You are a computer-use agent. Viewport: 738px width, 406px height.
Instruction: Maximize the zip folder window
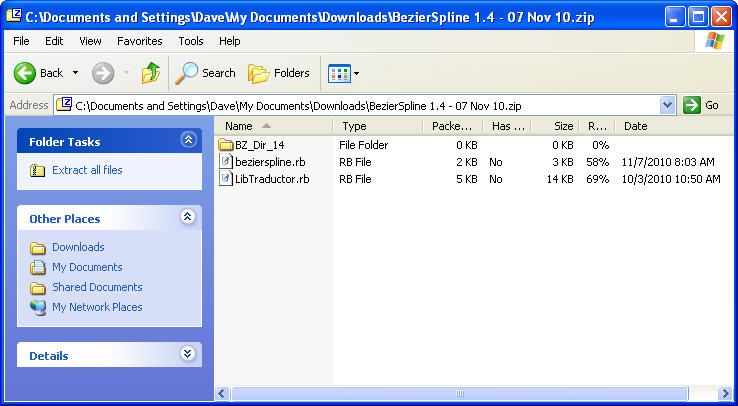click(698, 17)
